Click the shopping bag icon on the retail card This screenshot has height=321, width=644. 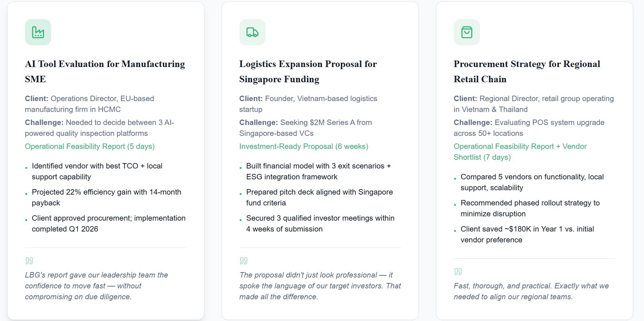(467, 32)
